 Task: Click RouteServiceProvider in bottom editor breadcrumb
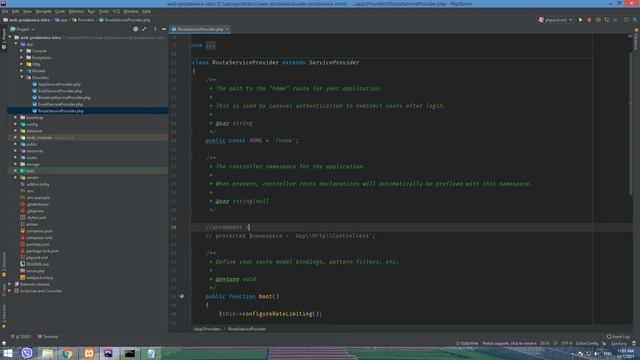[247, 329]
